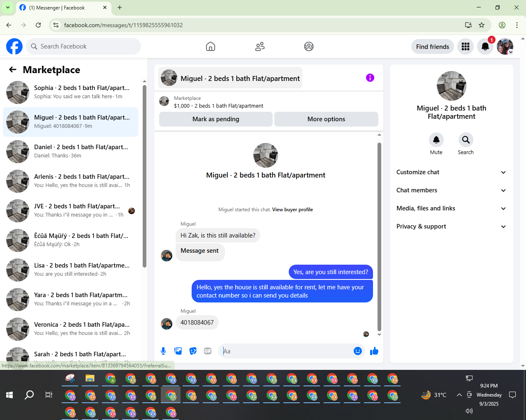Bookmark this page with star icon
Image resolution: width=526 pixels, height=420 pixels.
click(x=482, y=25)
